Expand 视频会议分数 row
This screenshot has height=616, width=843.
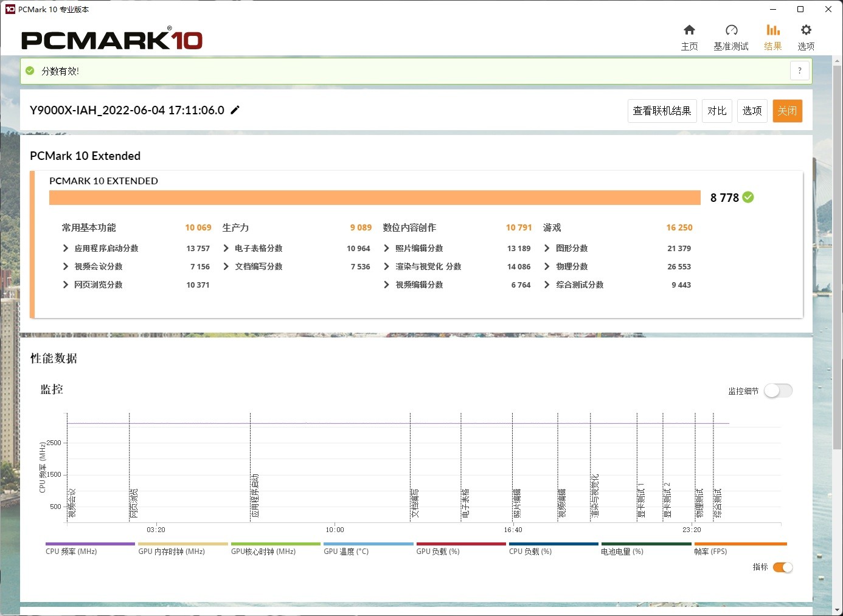(66, 266)
